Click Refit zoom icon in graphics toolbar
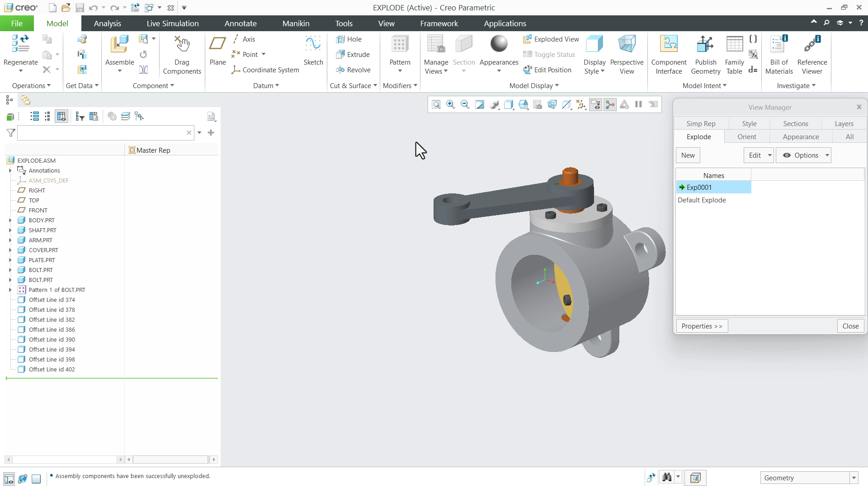 [436, 105]
